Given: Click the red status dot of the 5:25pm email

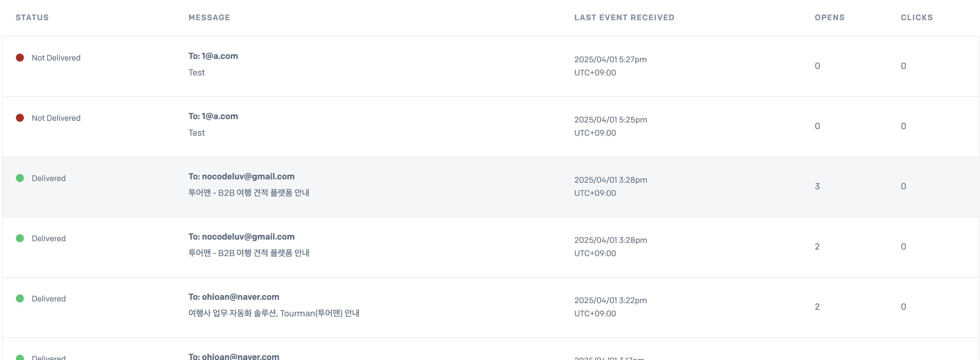Looking at the screenshot, I should (20, 118).
